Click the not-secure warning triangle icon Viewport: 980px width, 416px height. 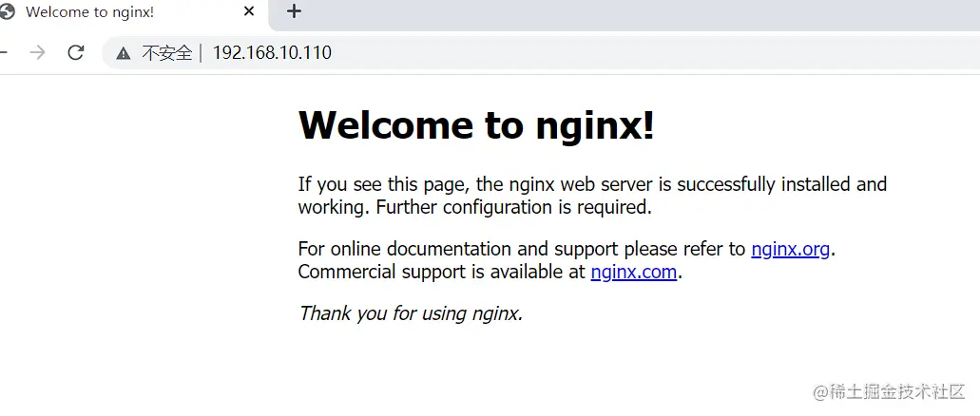tap(124, 53)
